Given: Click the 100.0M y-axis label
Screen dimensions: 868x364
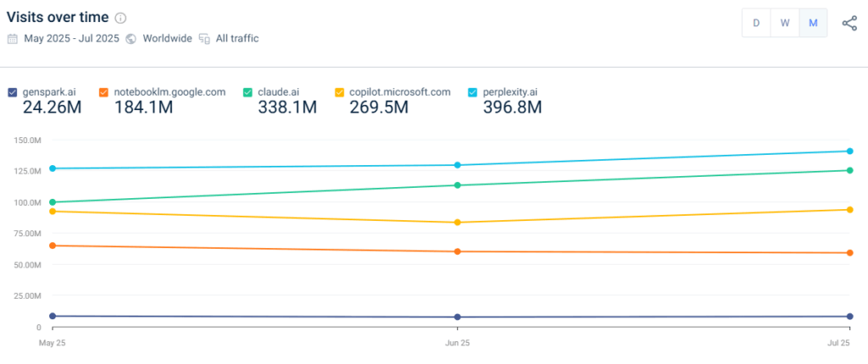Looking at the screenshot, I should coord(28,202).
